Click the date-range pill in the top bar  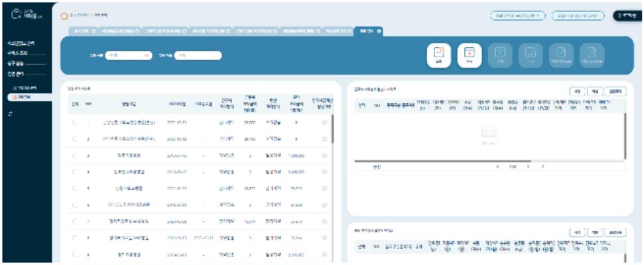578,16
